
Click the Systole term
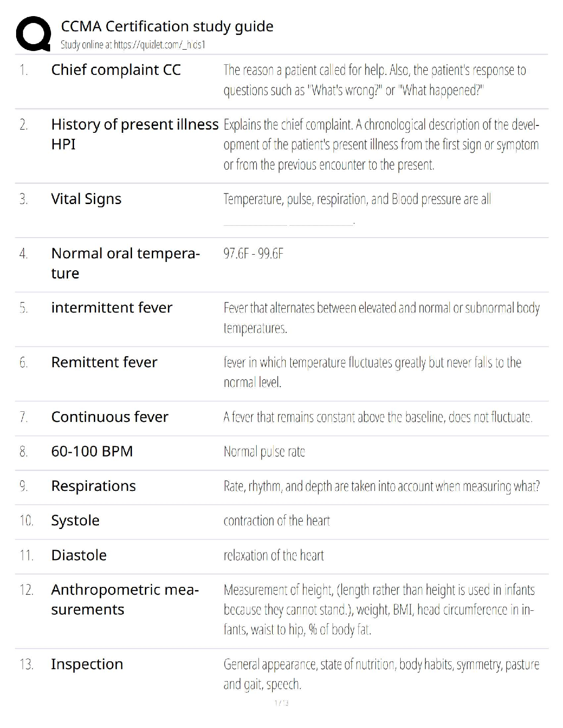tap(75, 520)
